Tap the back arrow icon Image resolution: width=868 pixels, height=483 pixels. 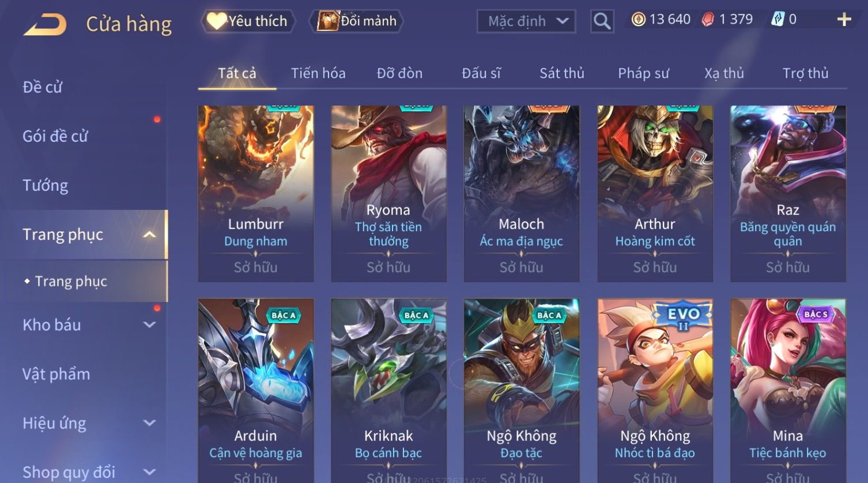click(x=45, y=25)
